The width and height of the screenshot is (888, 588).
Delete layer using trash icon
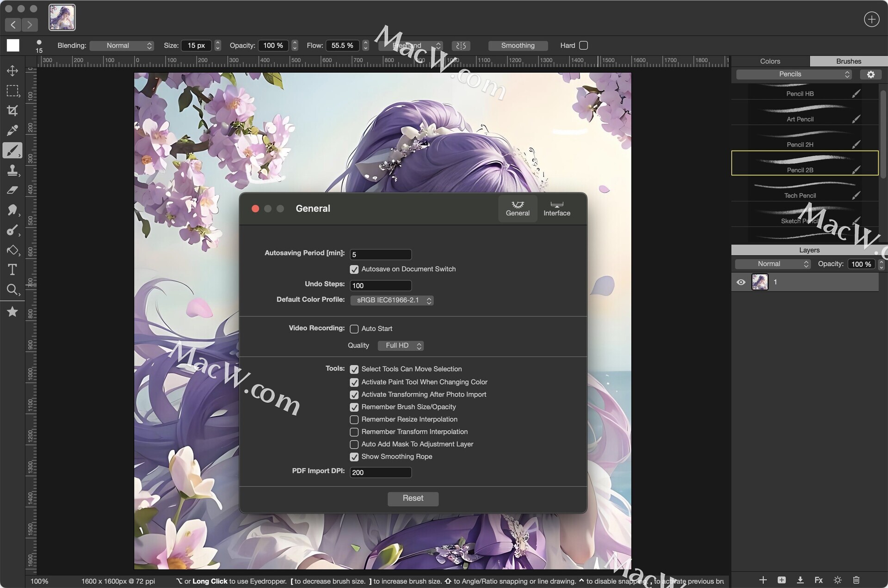point(856,580)
